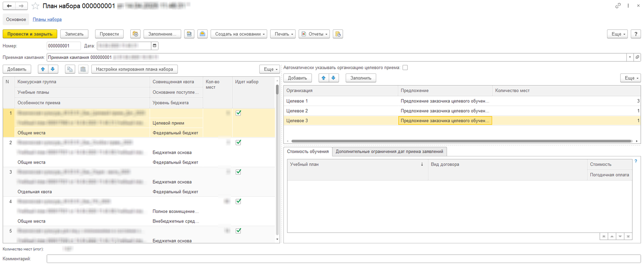
Task: Uncheck 'Идет набор' for row 1
Action: tap(238, 113)
